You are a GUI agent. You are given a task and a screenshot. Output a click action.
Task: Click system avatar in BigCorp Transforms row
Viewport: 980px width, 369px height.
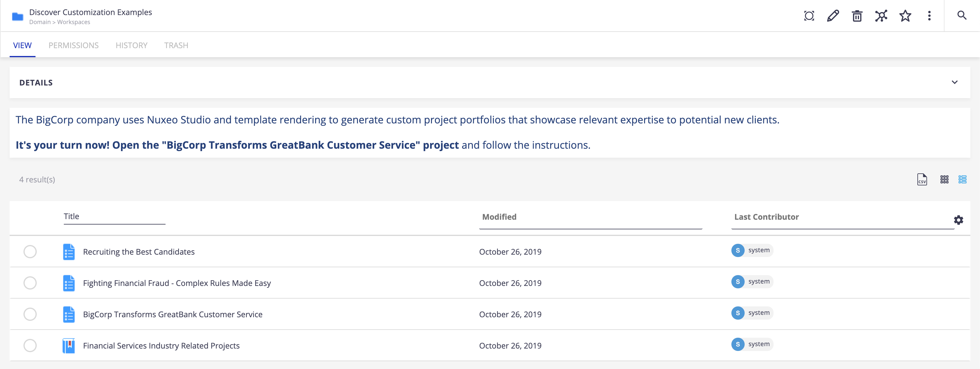tap(738, 313)
